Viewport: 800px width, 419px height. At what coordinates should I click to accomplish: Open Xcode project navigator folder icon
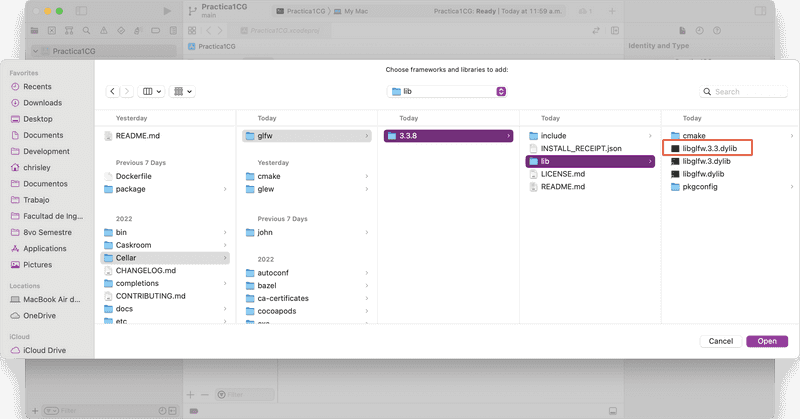[x=34, y=31]
